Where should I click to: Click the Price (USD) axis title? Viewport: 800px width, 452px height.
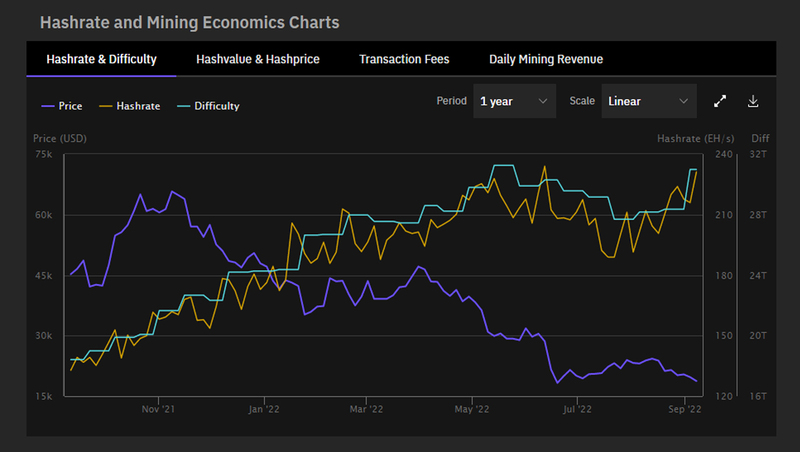pyautogui.click(x=60, y=138)
